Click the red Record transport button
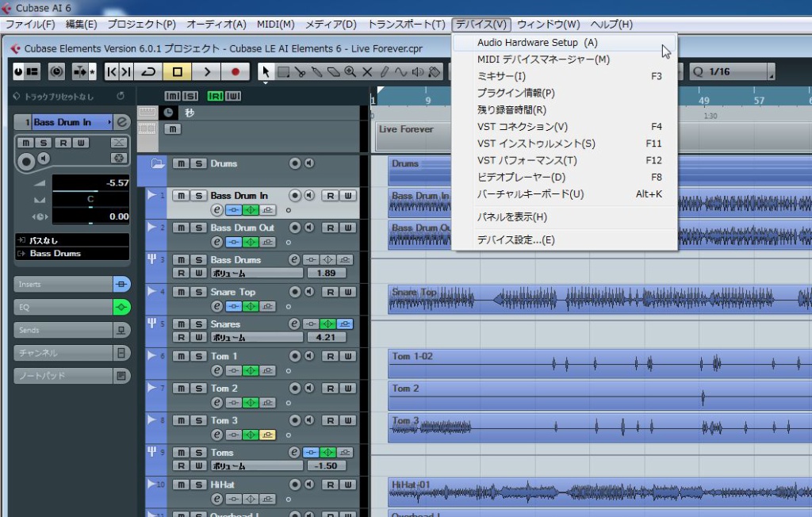Screen dimensions: 812x517 coord(235,72)
